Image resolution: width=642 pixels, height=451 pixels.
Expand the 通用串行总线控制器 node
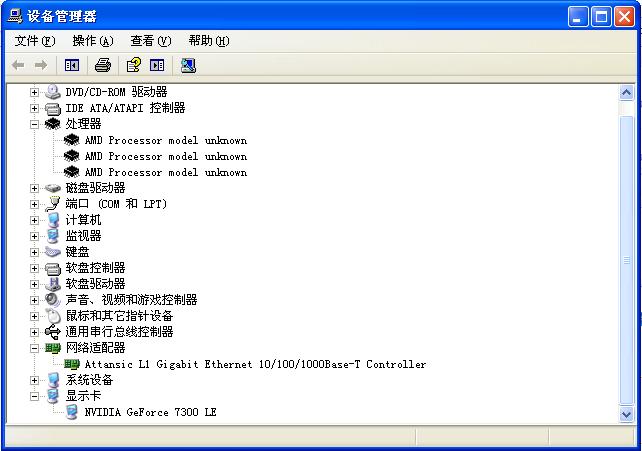pyautogui.click(x=34, y=332)
